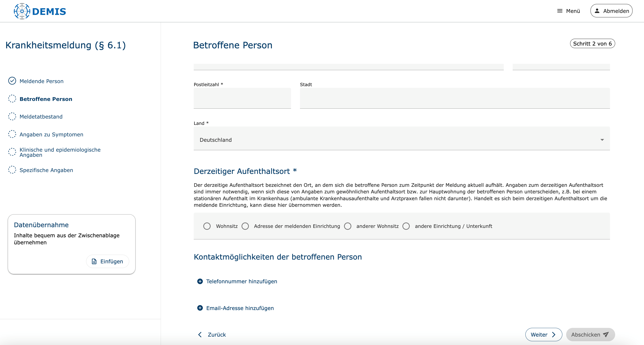The width and height of the screenshot is (644, 345).
Task: Click the DEMIS logo icon
Action: click(22, 11)
